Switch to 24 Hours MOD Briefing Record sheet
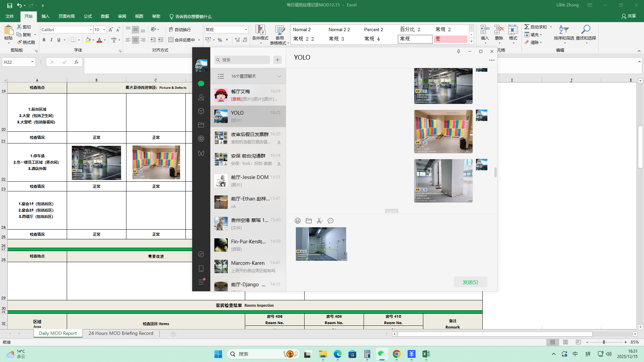This screenshot has width=644, height=362. tap(121, 333)
